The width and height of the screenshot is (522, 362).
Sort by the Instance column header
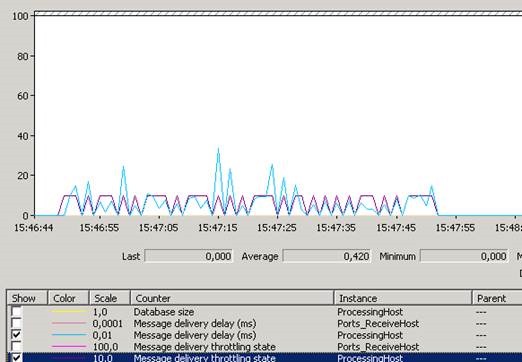403,298
